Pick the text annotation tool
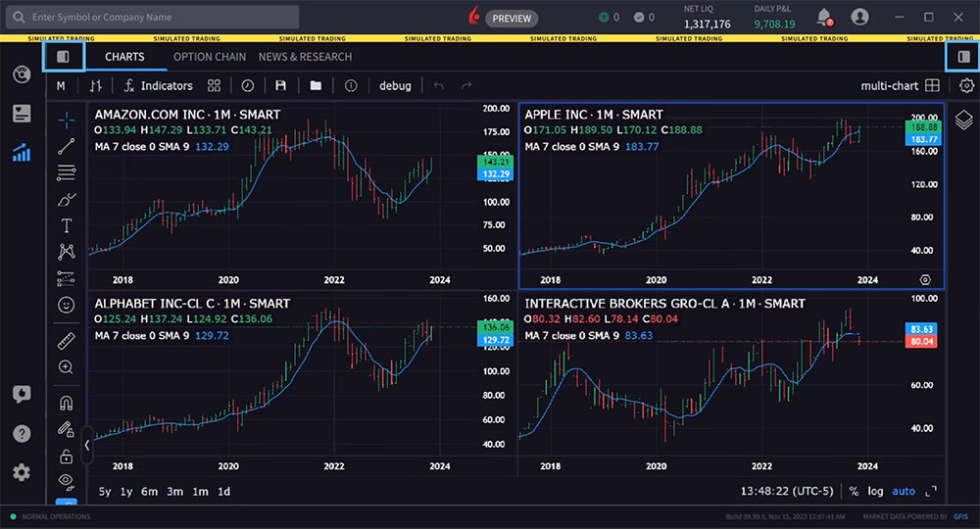Viewport: 980px width, 529px height. [x=67, y=224]
